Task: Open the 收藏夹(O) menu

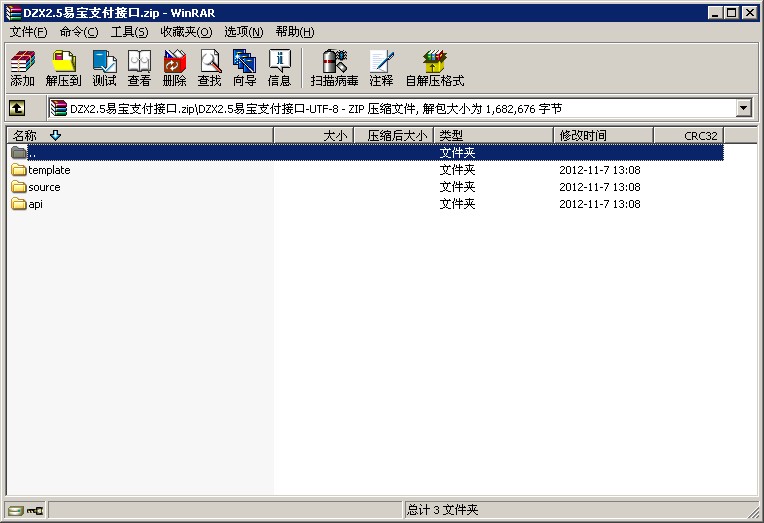Action: click(x=186, y=32)
